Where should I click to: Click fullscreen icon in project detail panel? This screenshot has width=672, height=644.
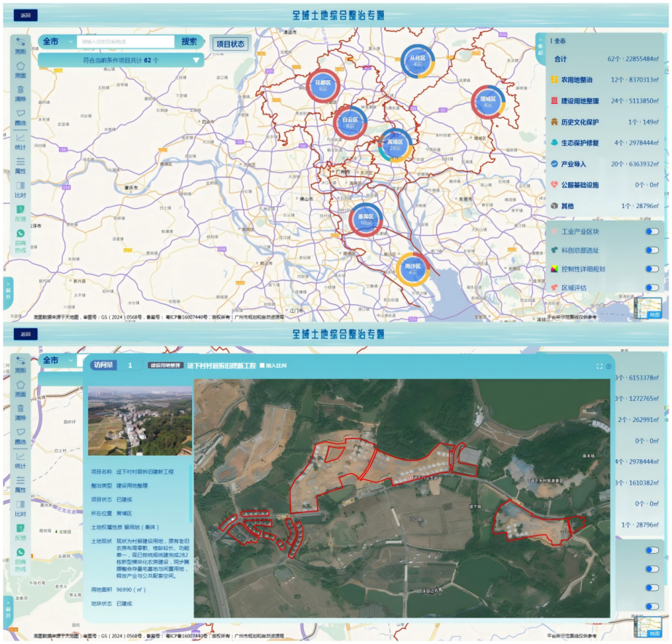click(599, 366)
